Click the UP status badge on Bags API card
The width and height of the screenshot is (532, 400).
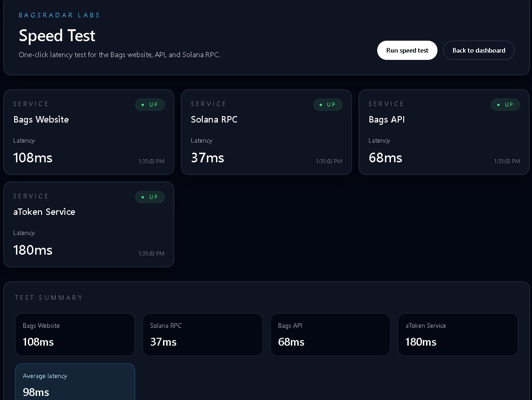tap(506, 105)
